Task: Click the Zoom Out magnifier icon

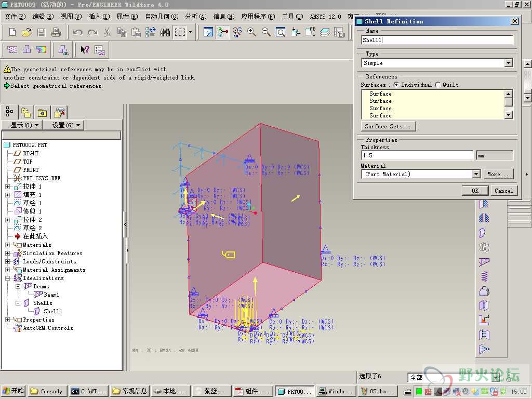Action: pos(267,32)
